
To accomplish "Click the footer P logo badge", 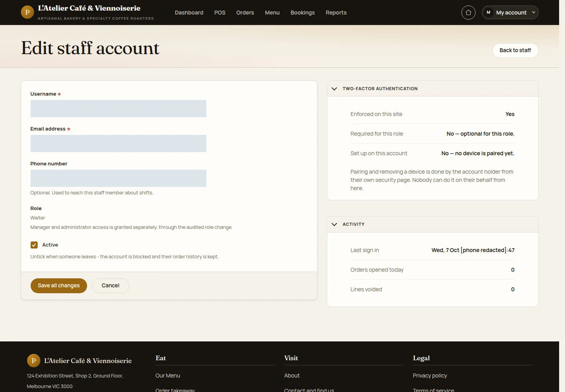I will pos(33,361).
